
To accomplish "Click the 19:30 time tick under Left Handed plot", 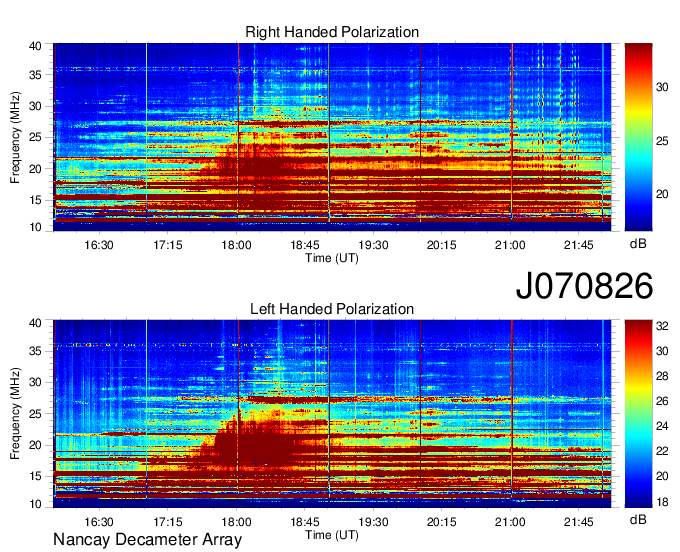I will pos(373,522).
